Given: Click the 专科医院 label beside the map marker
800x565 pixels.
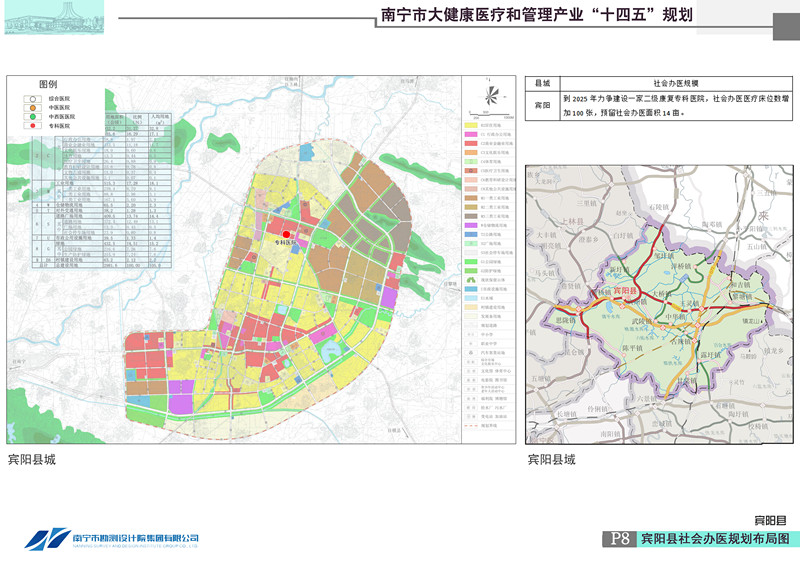Looking at the screenshot, I should tap(285, 243).
